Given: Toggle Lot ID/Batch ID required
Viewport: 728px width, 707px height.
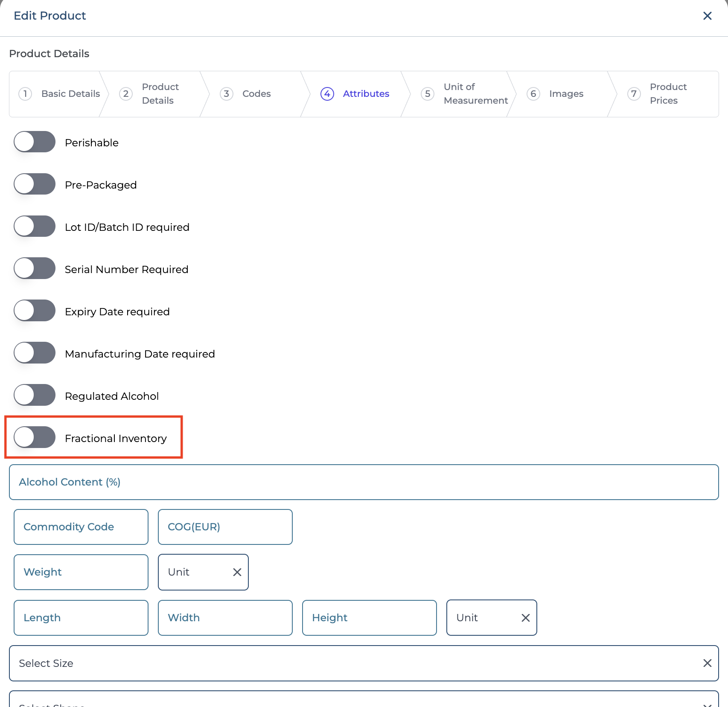Looking at the screenshot, I should [35, 227].
